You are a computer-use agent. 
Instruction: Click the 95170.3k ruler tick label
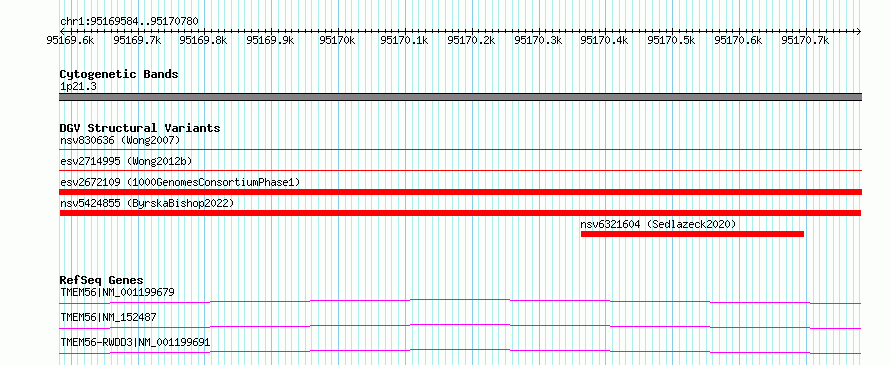pos(538,40)
